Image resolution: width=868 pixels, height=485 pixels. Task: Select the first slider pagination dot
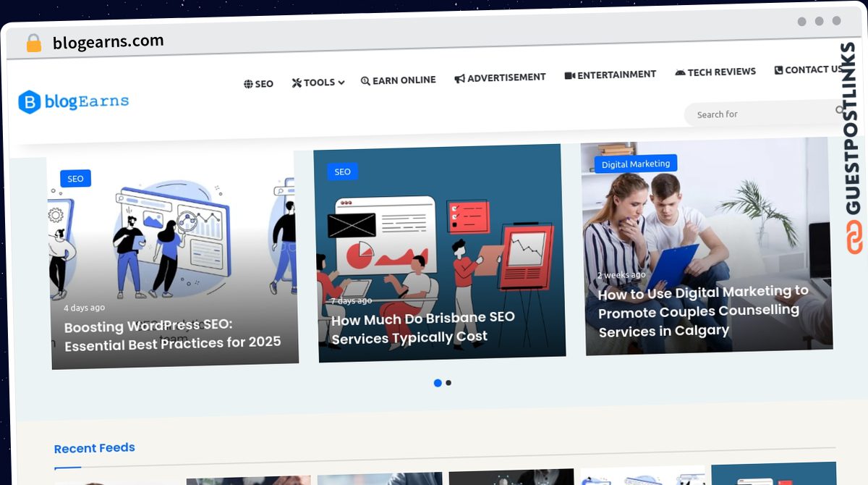[438, 383]
